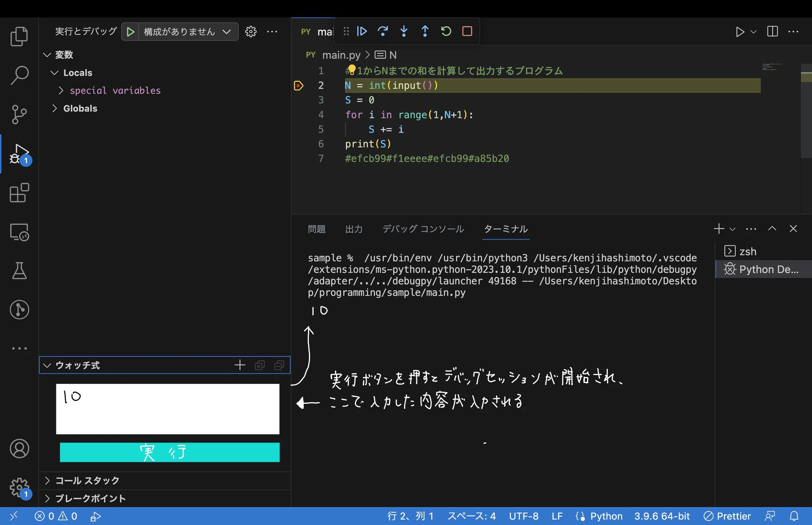Start debugging with green play button
Viewport: 812px width, 525px height.
tap(130, 32)
